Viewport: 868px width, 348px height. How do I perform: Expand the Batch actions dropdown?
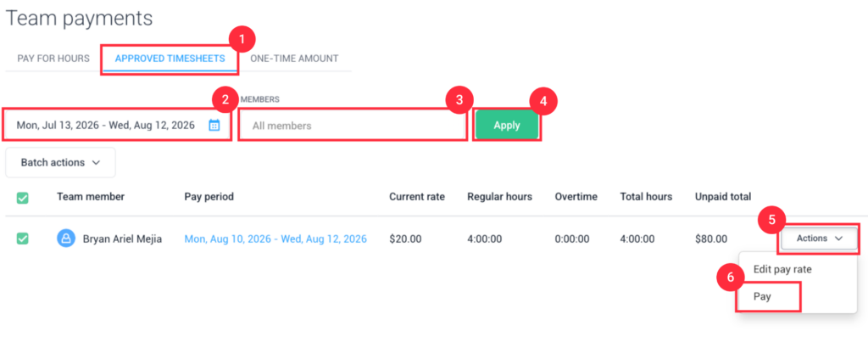click(60, 162)
